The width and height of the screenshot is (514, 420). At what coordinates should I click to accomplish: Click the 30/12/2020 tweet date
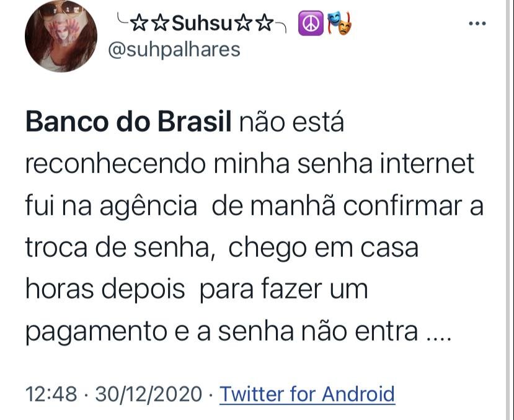point(149,394)
